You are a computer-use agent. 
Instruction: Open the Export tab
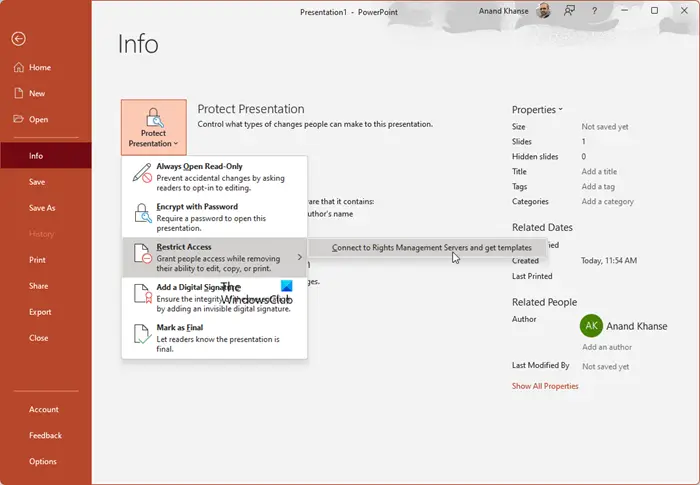coord(46,312)
